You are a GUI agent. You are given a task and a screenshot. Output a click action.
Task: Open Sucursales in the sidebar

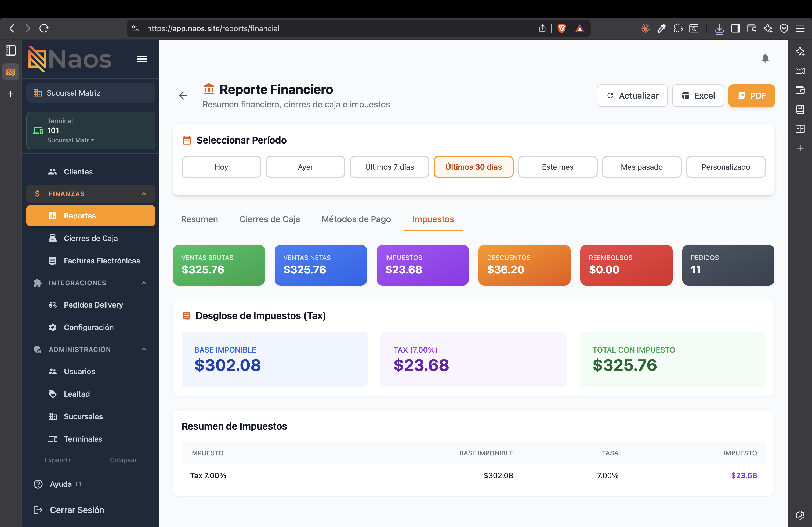(91, 416)
